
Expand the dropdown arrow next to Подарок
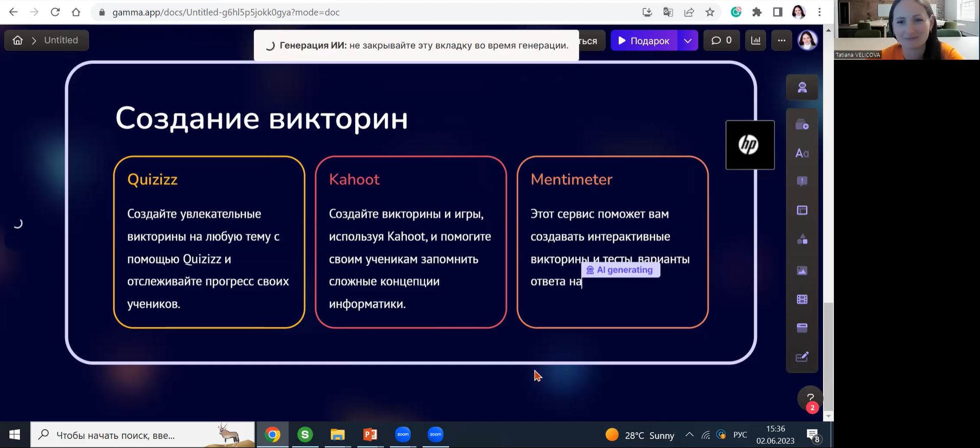pyautogui.click(x=688, y=41)
